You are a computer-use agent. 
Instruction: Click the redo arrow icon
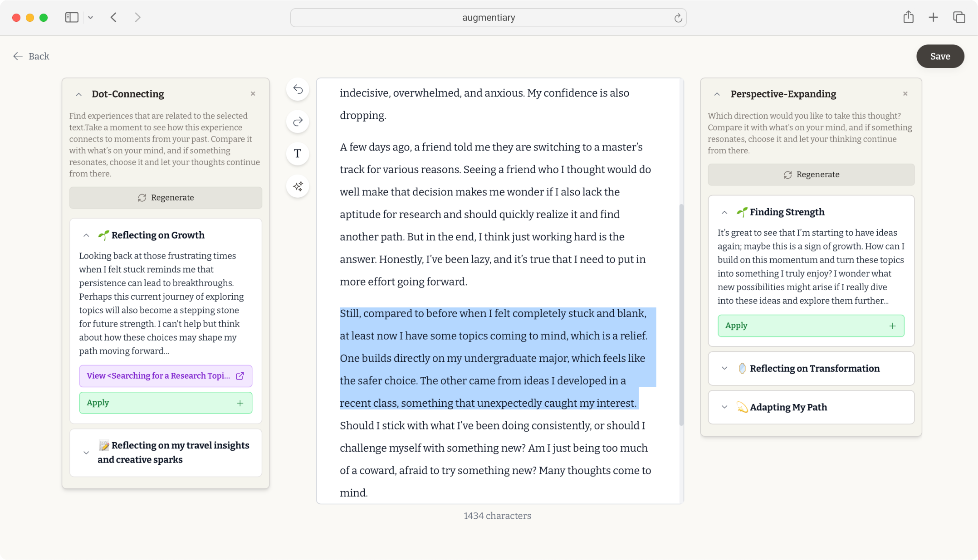pos(298,122)
